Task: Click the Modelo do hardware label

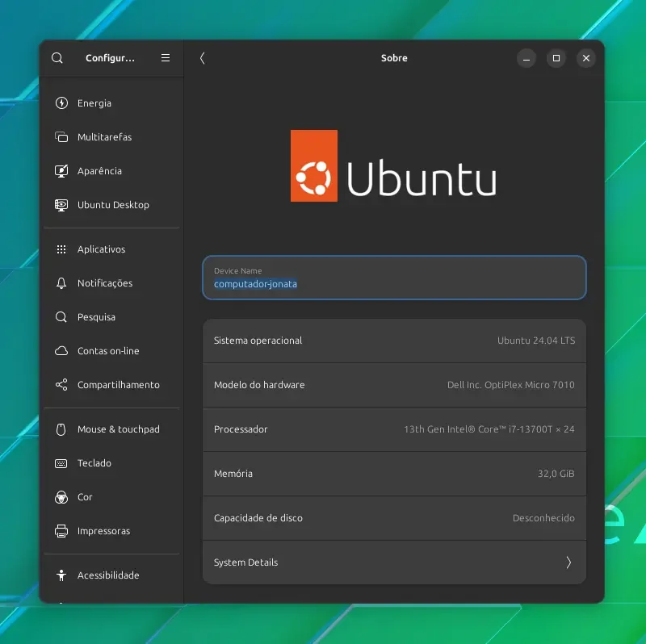Action: coord(259,385)
